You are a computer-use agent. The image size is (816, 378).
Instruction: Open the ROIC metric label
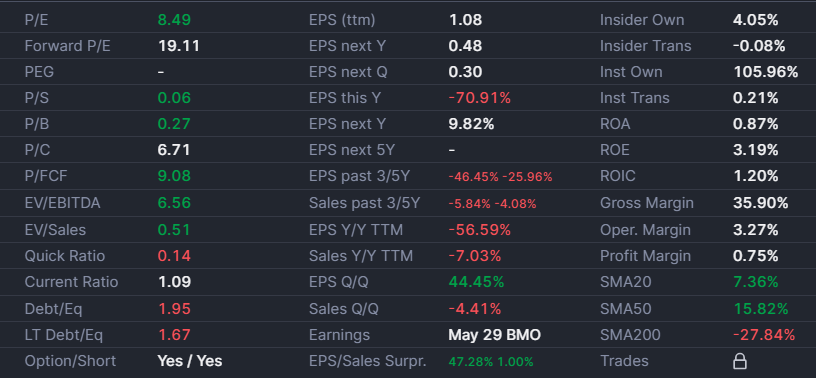pos(618,176)
